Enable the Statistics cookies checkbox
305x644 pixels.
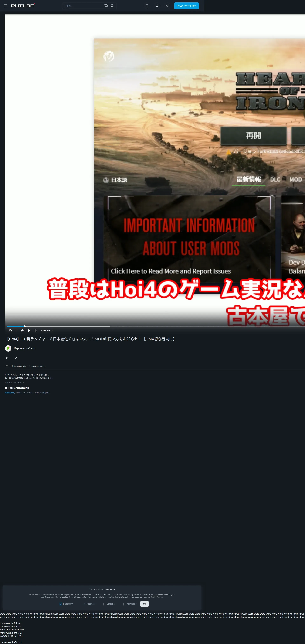[104, 604]
